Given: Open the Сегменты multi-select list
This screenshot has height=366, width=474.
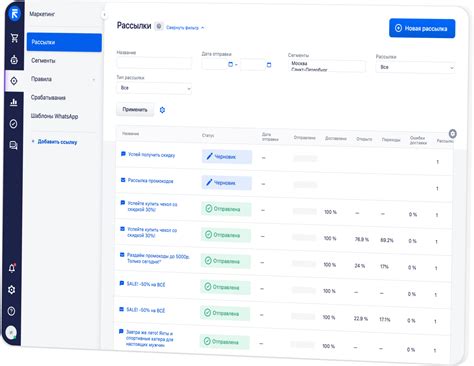Looking at the screenshot, I should click(327, 66).
